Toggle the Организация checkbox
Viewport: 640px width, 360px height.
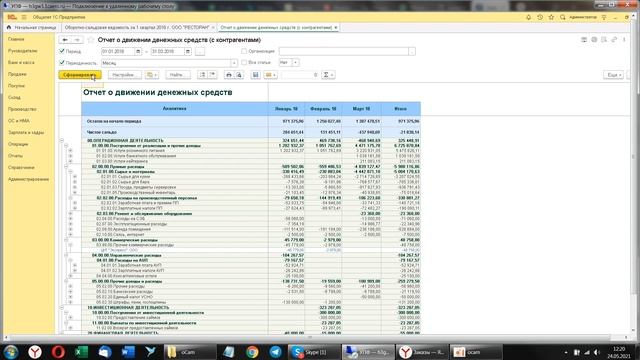[244, 51]
